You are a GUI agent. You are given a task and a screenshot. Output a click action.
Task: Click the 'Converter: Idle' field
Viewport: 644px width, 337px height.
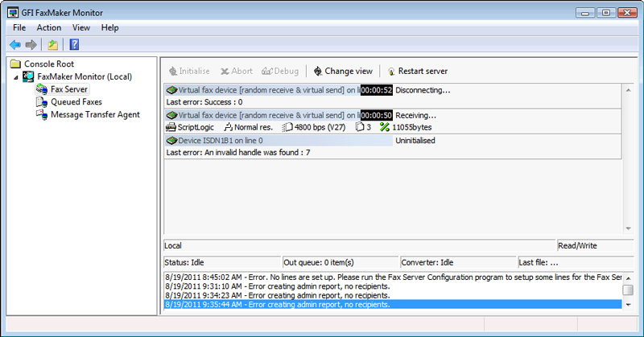(x=458, y=262)
